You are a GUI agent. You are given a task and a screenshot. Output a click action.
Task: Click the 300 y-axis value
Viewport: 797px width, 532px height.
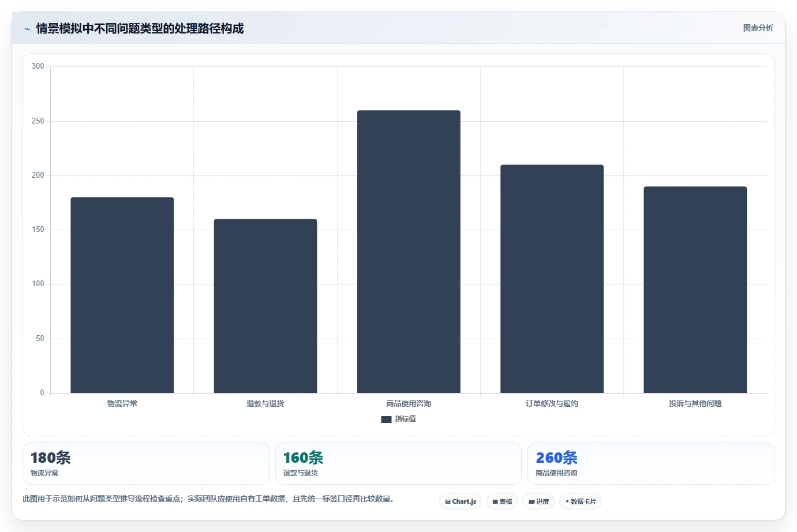(38, 66)
